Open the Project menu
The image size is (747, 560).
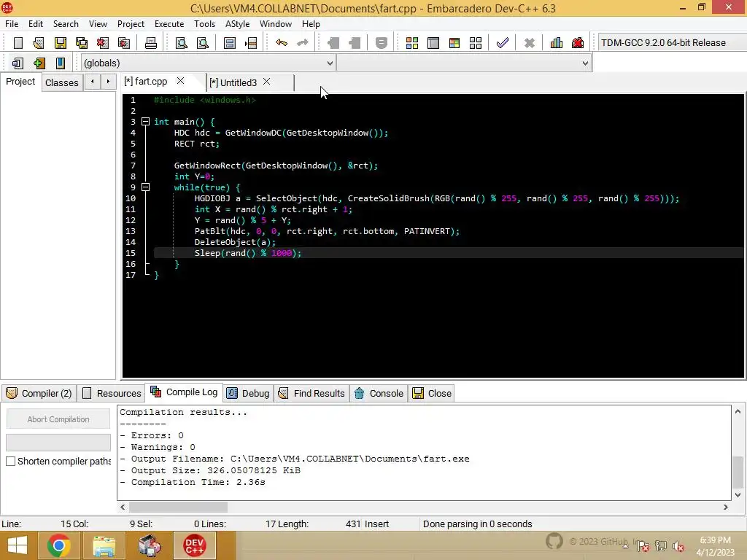[x=131, y=24]
